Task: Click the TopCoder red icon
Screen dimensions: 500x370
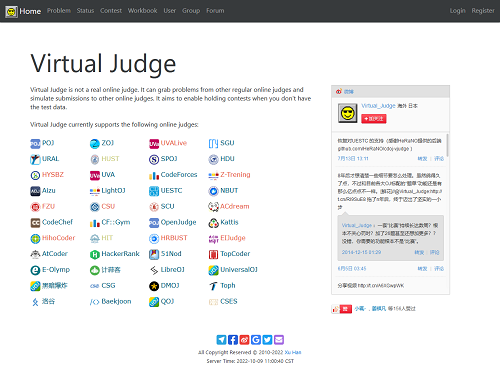Action: click(213, 254)
